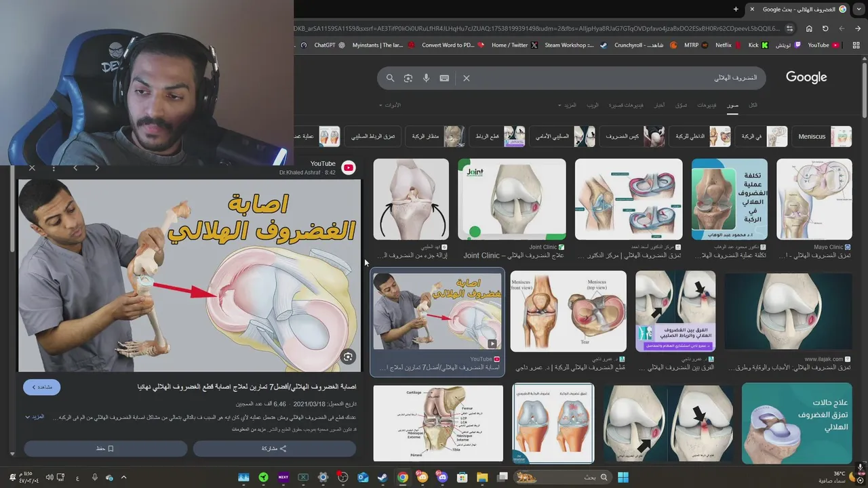Image resolution: width=868 pixels, height=488 pixels.
Task: Close the image preview panel
Action: pos(32,167)
